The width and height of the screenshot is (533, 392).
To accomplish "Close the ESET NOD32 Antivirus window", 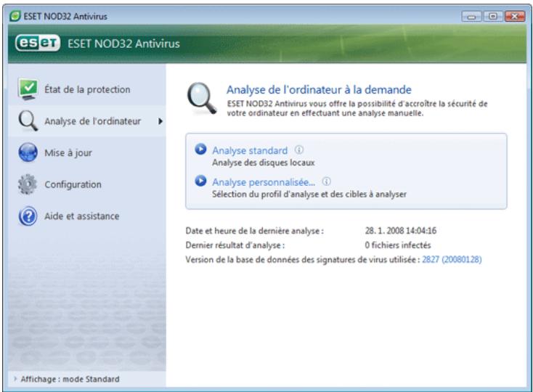I will click(x=515, y=16).
